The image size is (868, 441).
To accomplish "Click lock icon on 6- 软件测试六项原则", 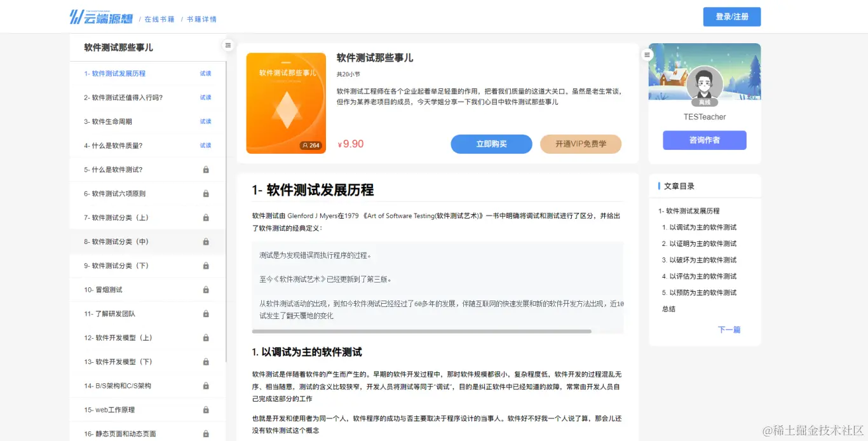I will pos(206,194).
